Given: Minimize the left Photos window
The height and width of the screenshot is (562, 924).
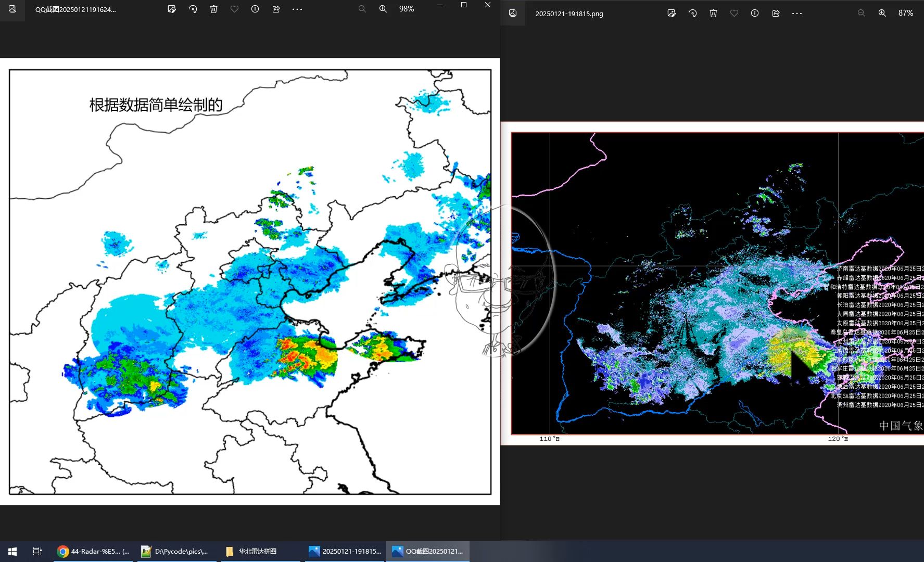Looking at the screenshot, I should pos(440,5).
